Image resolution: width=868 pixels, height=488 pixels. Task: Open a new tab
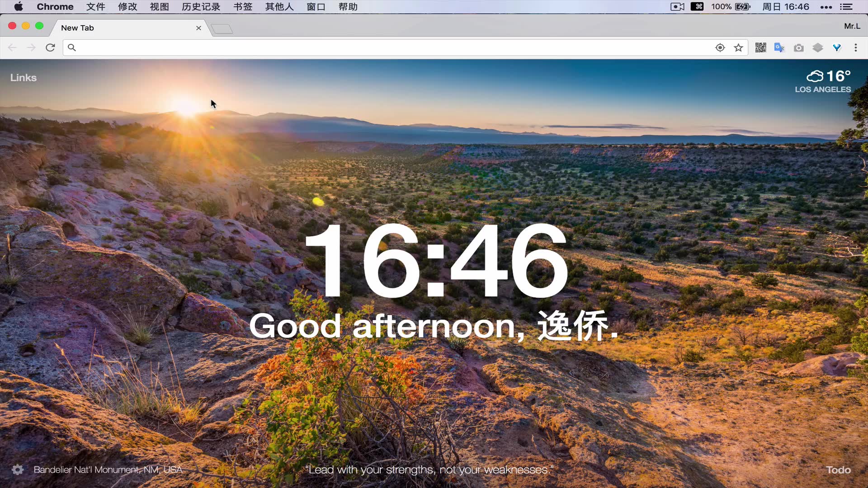(222, 29)
